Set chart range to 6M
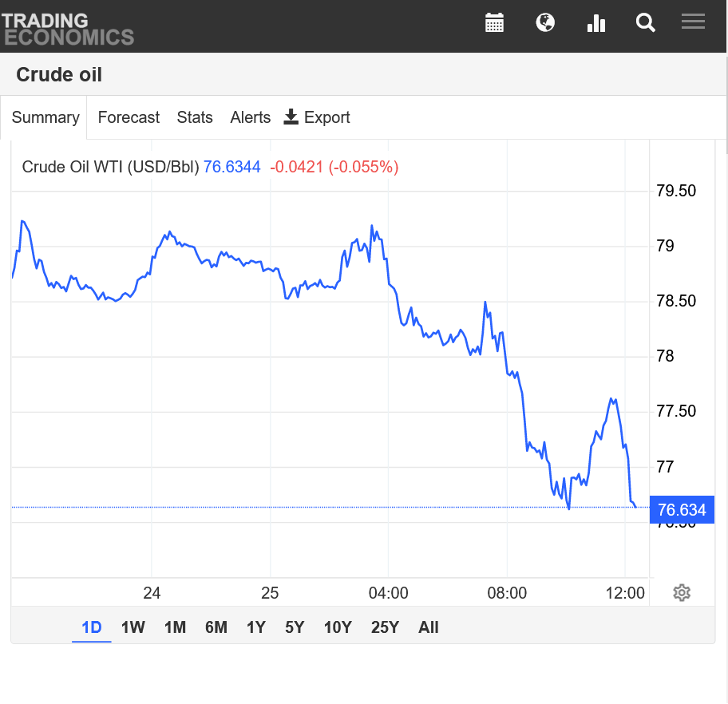Viewport: 728px width, 704px height. (216, 627)
